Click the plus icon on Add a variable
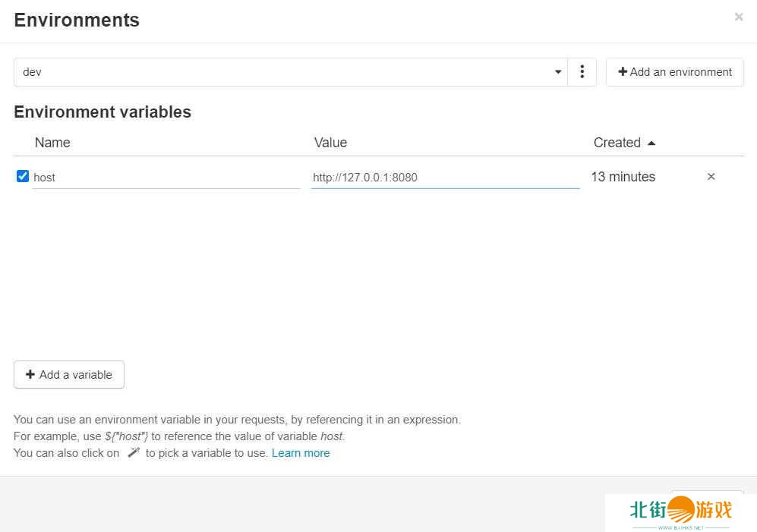The image size is (757, 532). coord(30,375)
